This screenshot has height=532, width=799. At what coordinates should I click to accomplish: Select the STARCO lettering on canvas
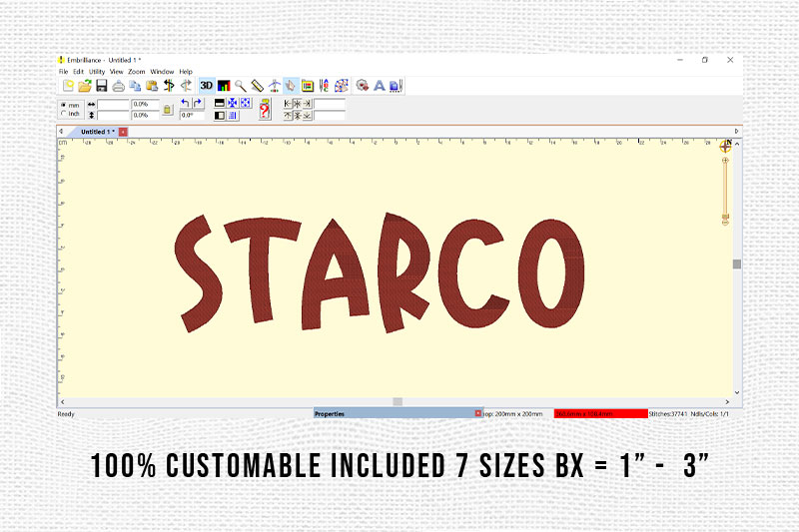pyautogui.click(x=380, y=272)
